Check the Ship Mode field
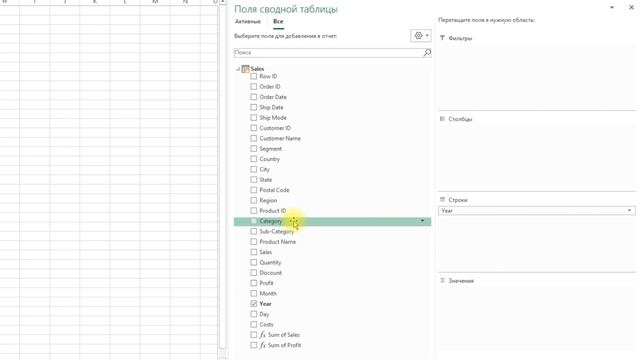 (253, 118)
